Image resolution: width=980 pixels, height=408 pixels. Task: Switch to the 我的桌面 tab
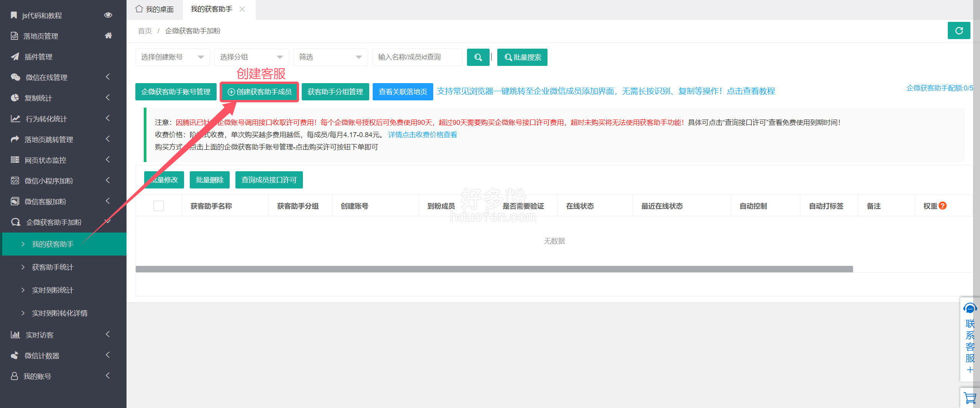click(155, 10)
